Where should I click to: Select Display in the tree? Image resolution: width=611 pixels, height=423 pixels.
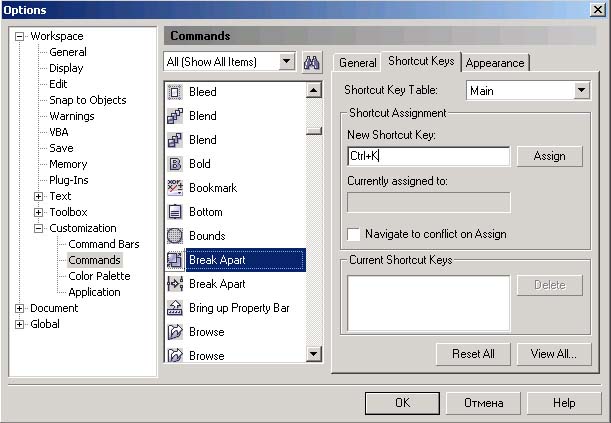66,68
